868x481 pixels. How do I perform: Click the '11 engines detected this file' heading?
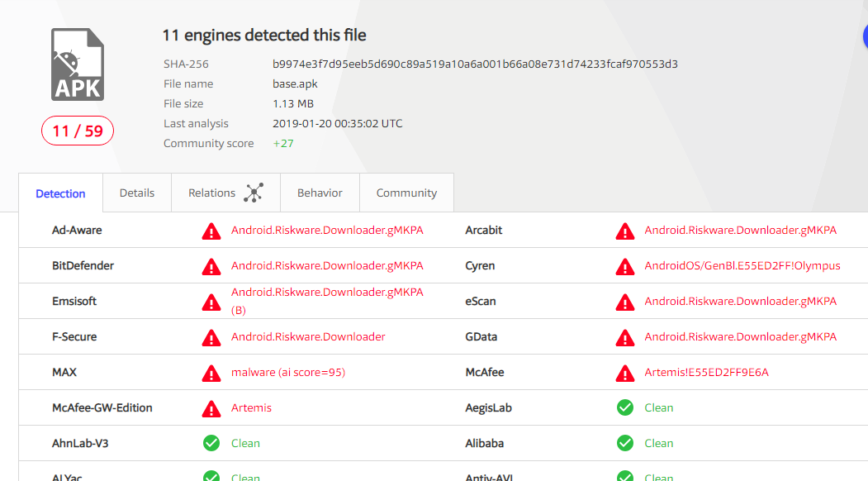tap(264, 35)
